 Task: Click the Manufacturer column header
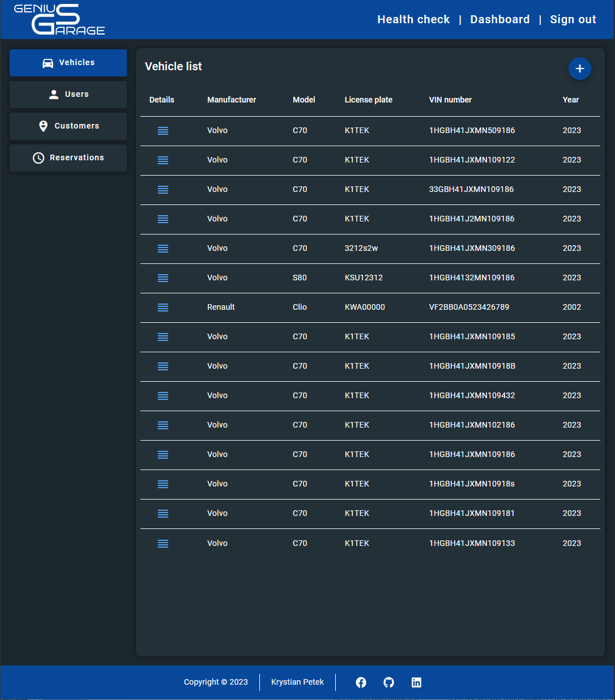tap(232, 100)
